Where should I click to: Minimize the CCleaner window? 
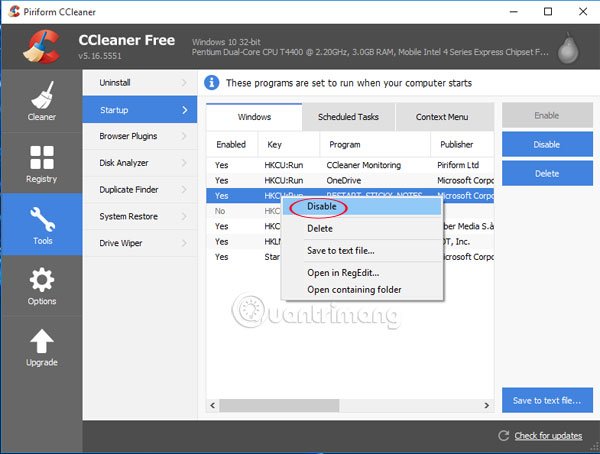514,11
